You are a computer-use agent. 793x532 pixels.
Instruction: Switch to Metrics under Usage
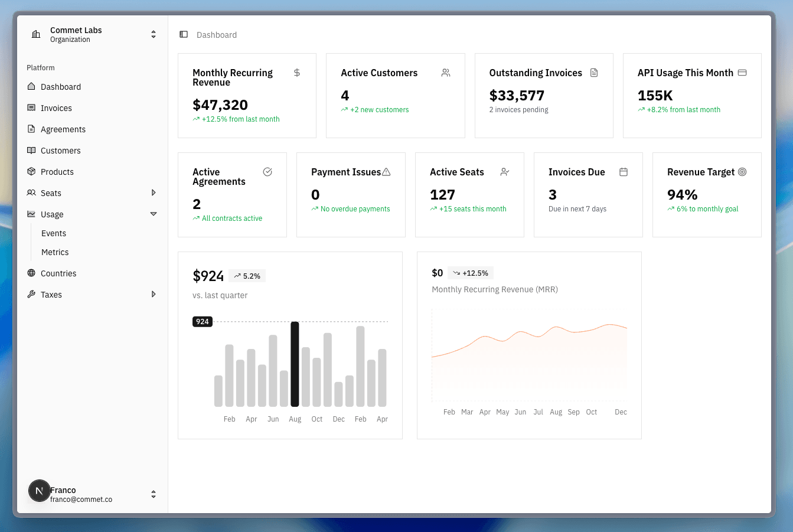55,252
